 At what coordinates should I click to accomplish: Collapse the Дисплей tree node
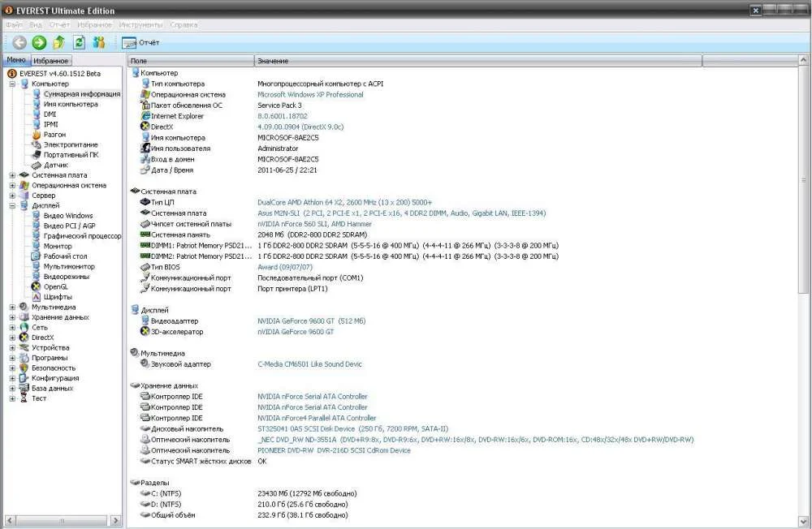coord(12,206)
